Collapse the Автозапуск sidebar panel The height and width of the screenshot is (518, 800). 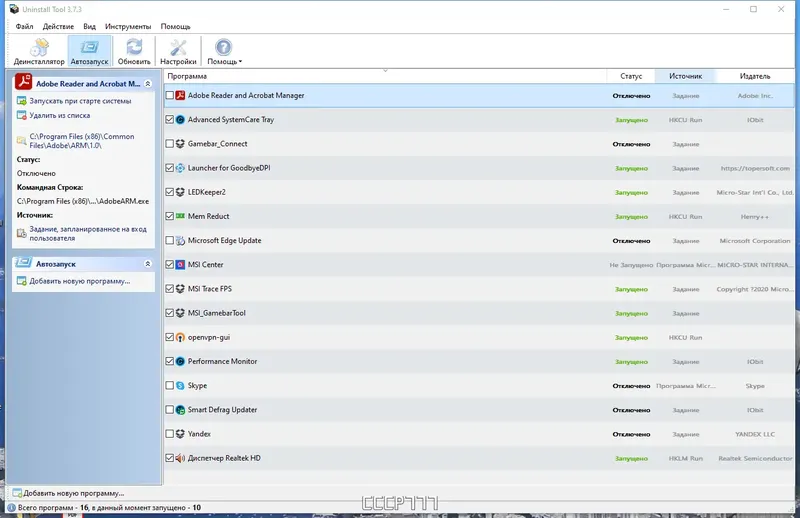coord(148,264)
